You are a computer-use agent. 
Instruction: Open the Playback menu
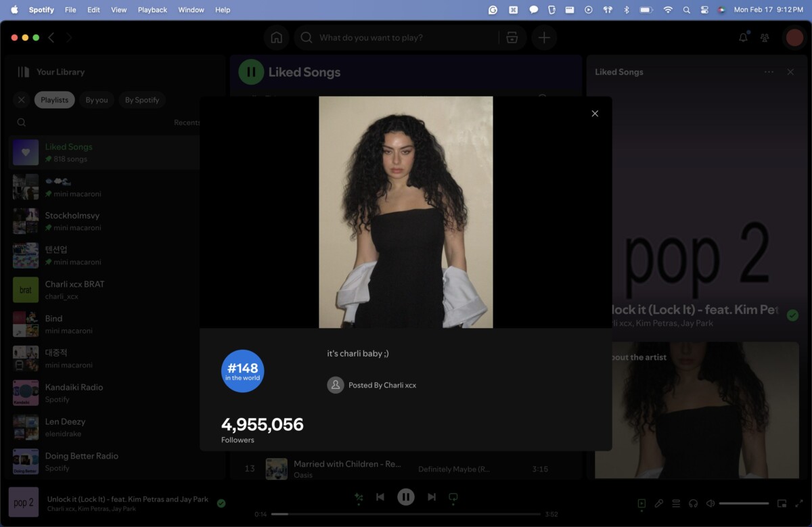(x=152, y=9)
